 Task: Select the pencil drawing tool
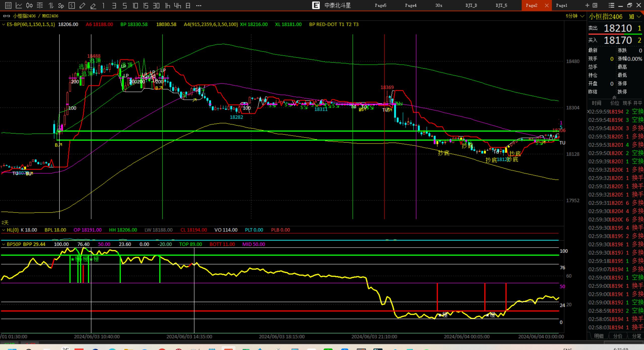[82, 5]
